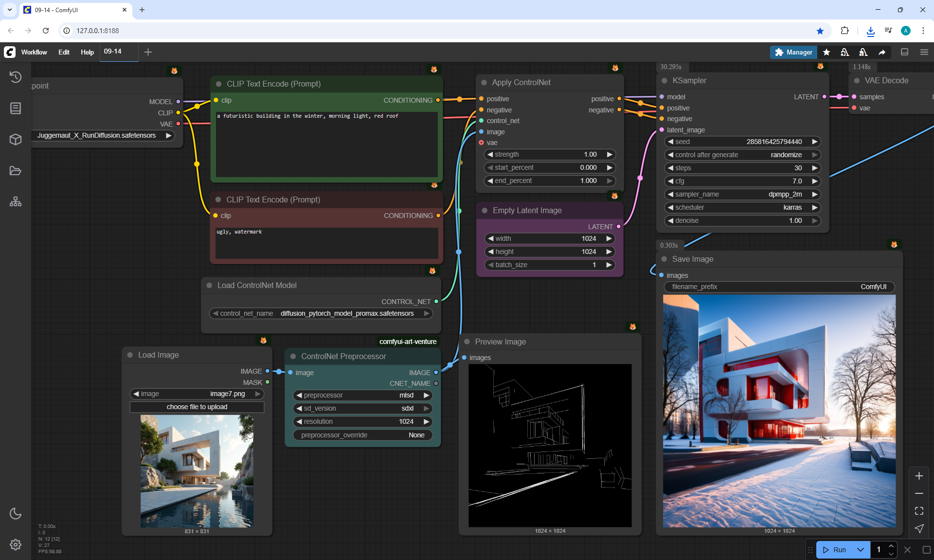Open the Workflow menu
The image size is (934, 560).
click(34, 52)
